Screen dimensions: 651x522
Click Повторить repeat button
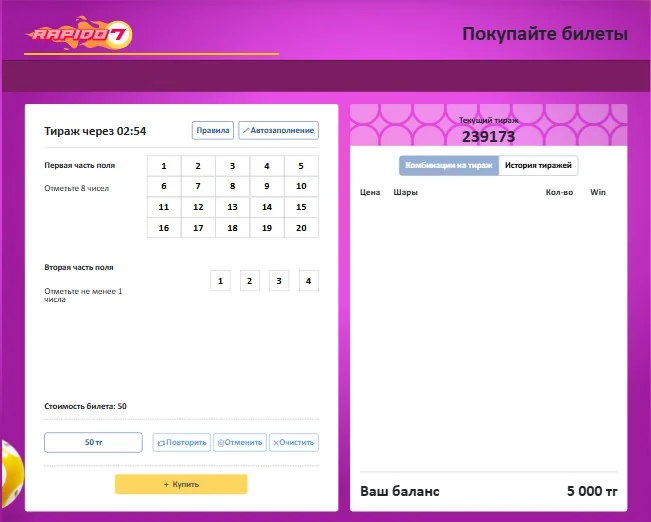tap(181, 443)
